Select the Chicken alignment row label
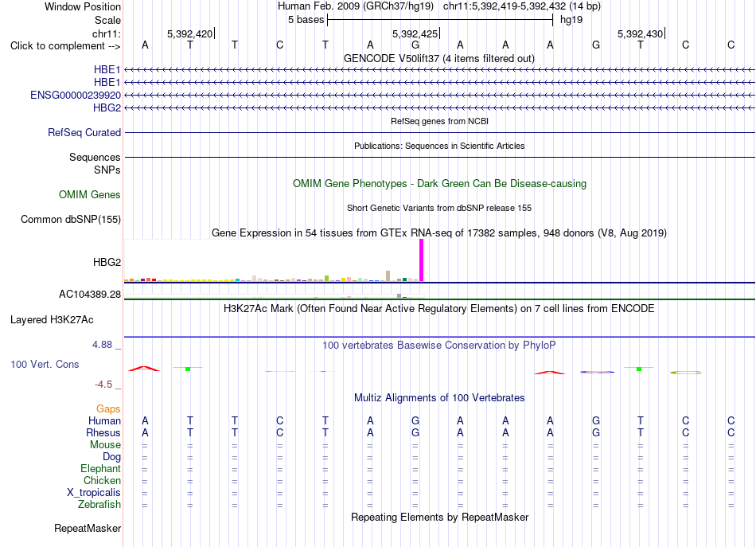The width and height of the screenshot is (756, 547). point(102,480)
